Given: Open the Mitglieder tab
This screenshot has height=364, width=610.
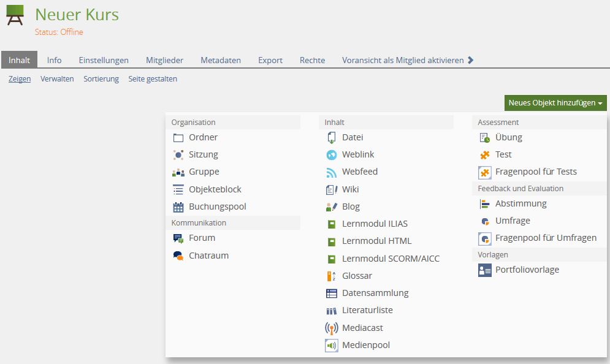Looking at the screenshot, I should (164, 60).
